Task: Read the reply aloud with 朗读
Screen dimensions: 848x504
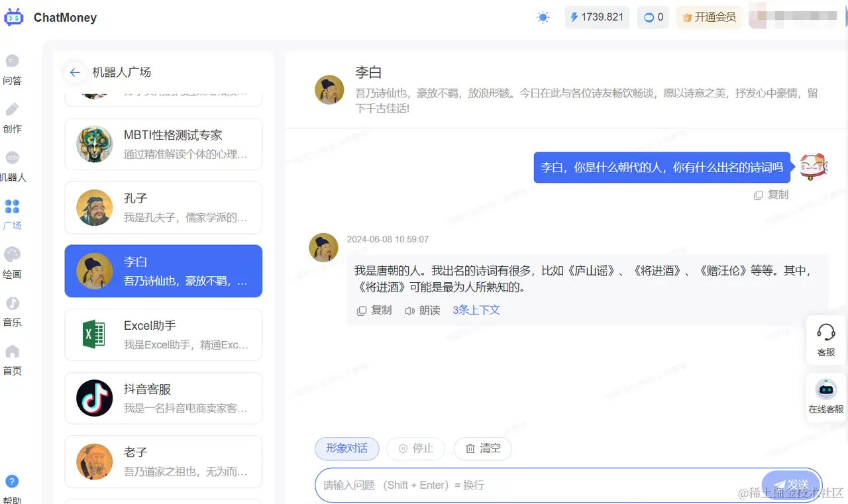Action: (423, 310)
